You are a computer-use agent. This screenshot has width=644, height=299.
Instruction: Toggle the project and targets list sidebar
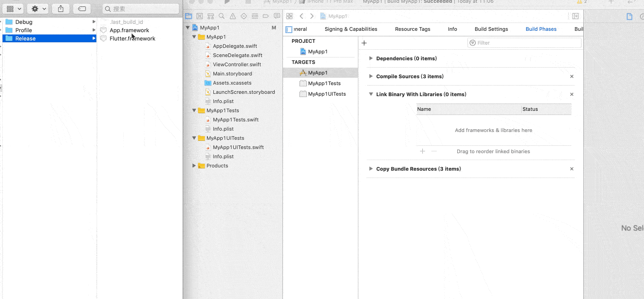tap(289, 29)
